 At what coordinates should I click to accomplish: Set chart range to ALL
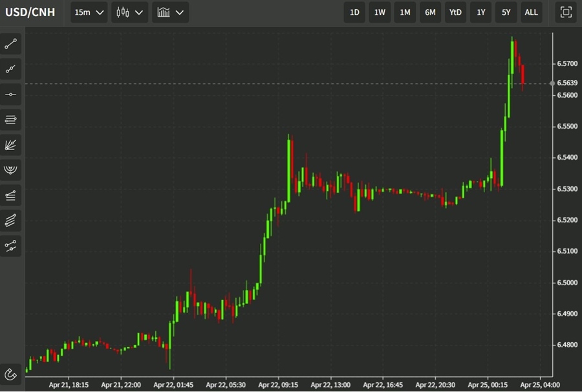click(531, 12)
